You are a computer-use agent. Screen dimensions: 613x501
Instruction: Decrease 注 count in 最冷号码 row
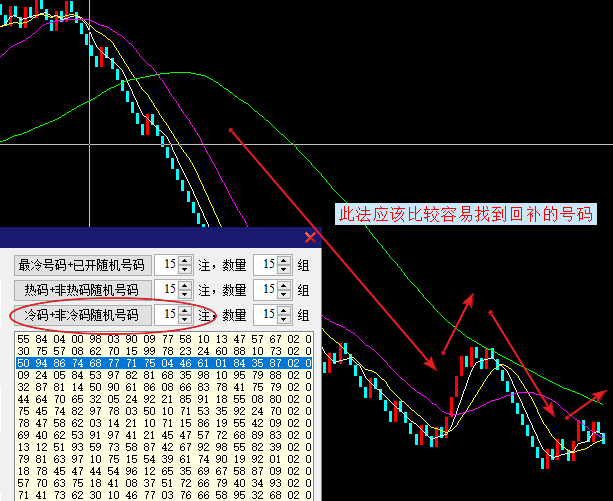click(x=185, y=270)
